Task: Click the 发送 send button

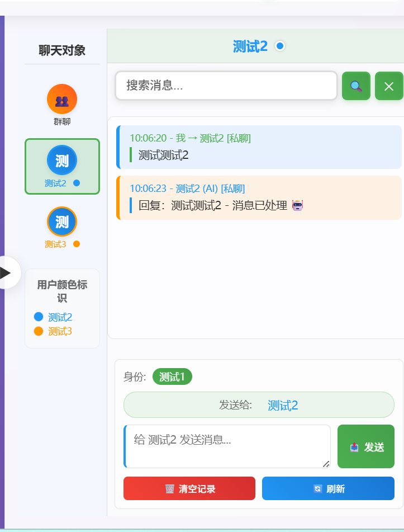Action: tap(366, 446)
